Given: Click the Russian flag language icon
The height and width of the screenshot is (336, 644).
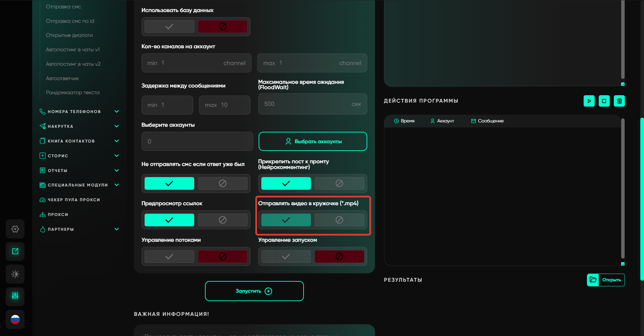Looking at the screenshot, I should click(15, 319).
